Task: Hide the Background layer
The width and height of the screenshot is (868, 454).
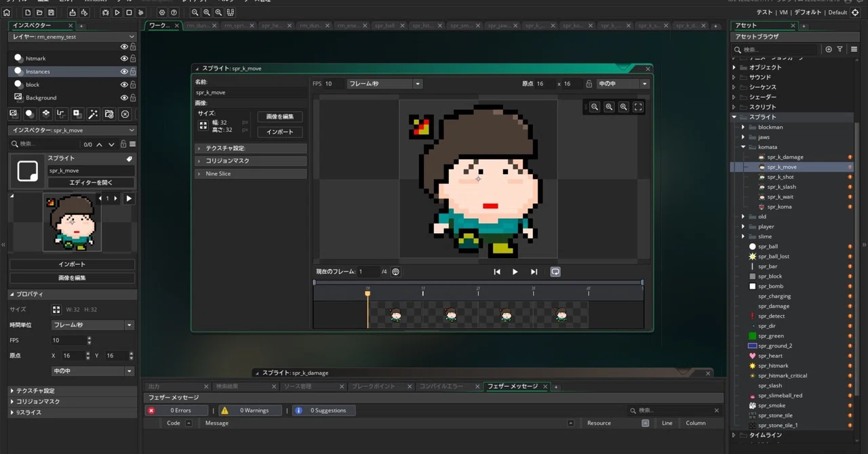Action: coord(124,98)
